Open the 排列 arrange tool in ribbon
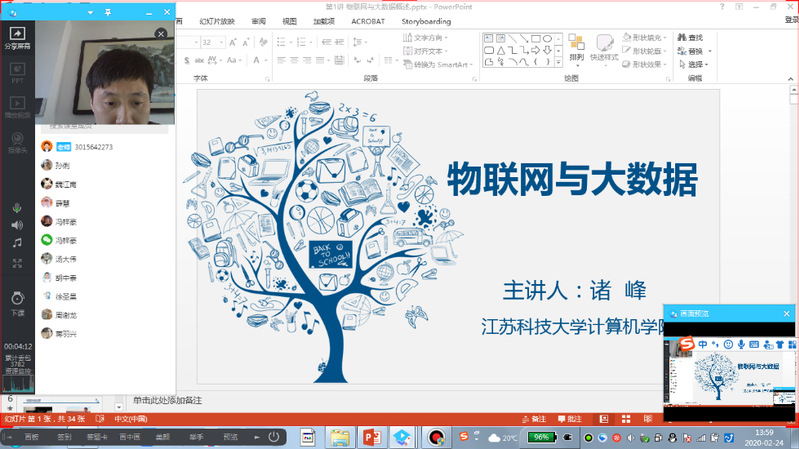The height and width of the screenshot is (449, 799). (x=577, y=47)
